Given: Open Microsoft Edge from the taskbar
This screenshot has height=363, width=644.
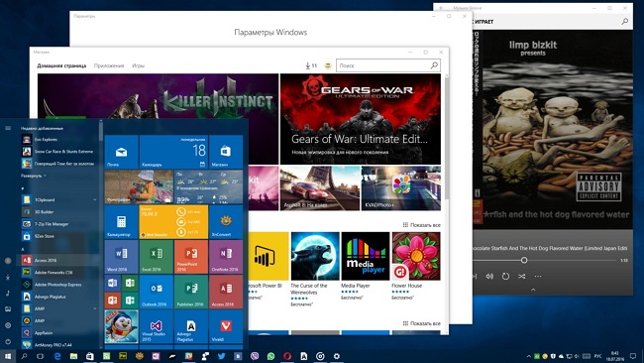Looking at the screenshot, I should click(57, 356).
